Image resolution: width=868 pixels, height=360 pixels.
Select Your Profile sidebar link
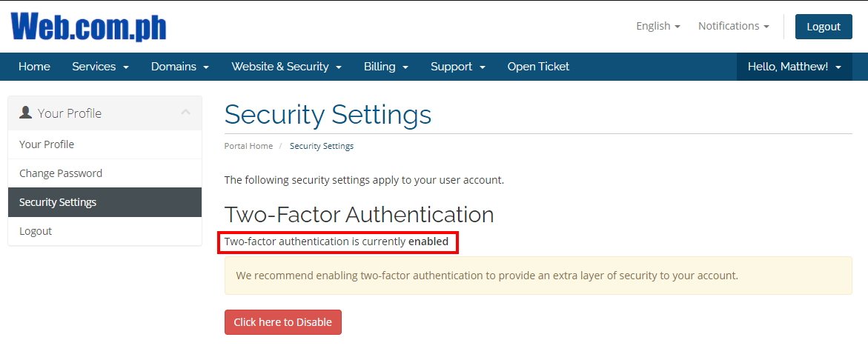[x=105, y=144]
